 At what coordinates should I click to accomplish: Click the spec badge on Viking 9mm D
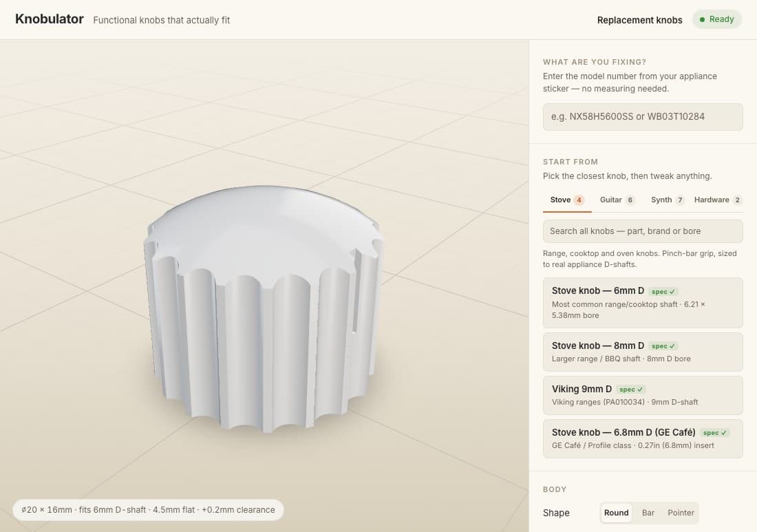(x=631, y=390)
